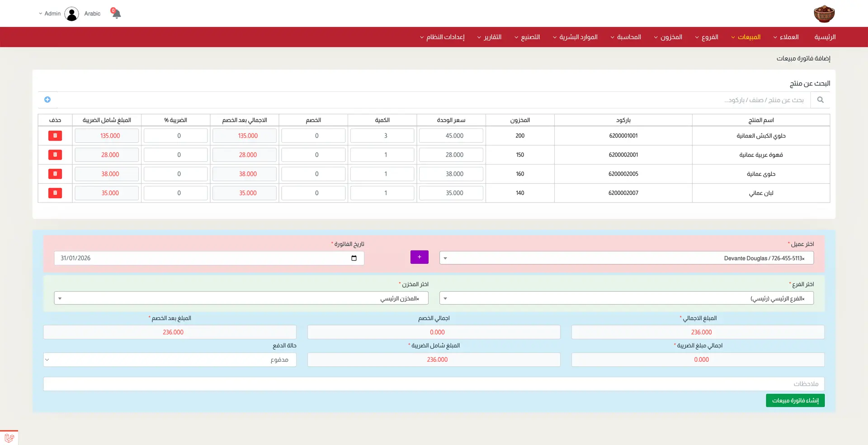868x445 pixels.
Task: Delete the حلوى الكبش العمانية row
Action: (x=55, y=136)
